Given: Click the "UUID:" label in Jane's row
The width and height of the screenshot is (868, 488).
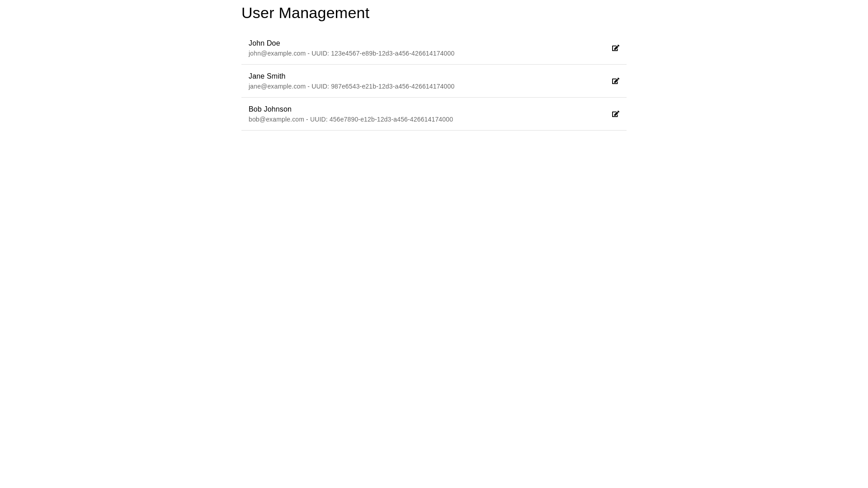Looking at the screenshot, I should click(x=320, y=86).
